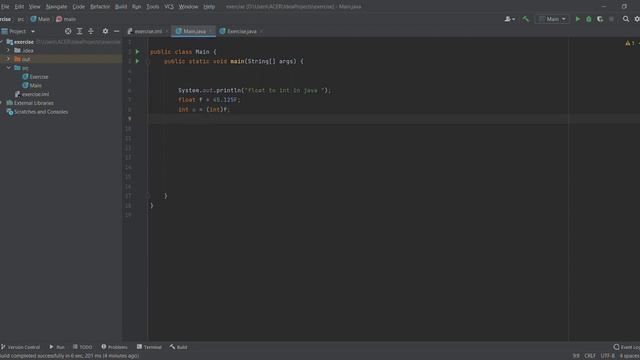640x360 pixels.
Task: Open the Main run configuration dropdown
Action: point(552,19)
